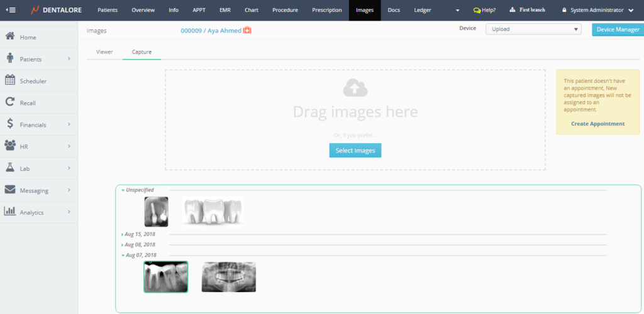Image resolution: width=644 pixels, height=314 pixels.
Task: Collapse sidebar with hamburger menu icon
Action: (11, 10)
